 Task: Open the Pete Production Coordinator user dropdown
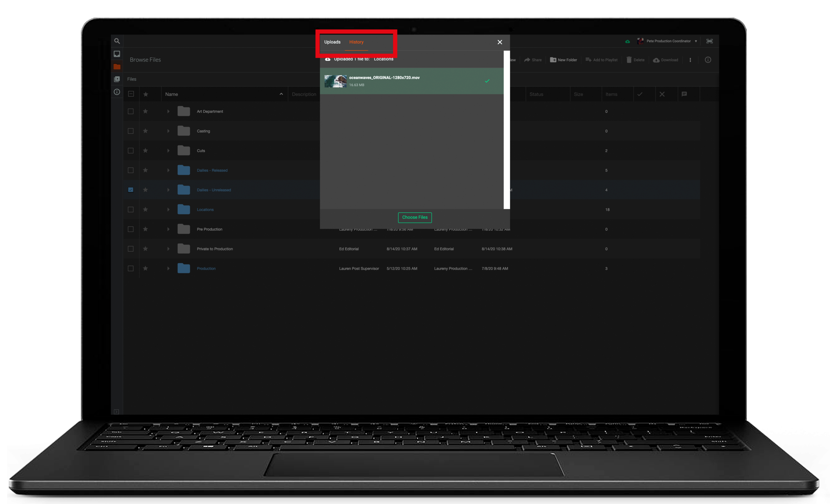click(x=668, y=41)
